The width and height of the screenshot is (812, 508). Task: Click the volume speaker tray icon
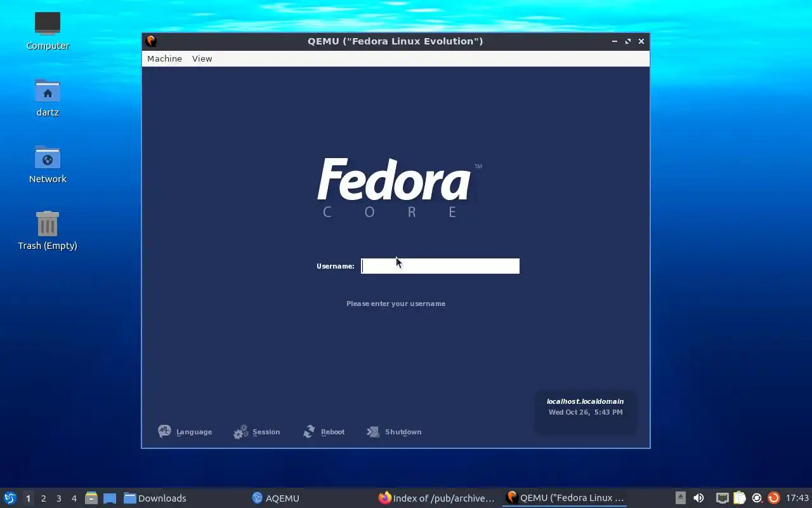click(x=698, y=498)
